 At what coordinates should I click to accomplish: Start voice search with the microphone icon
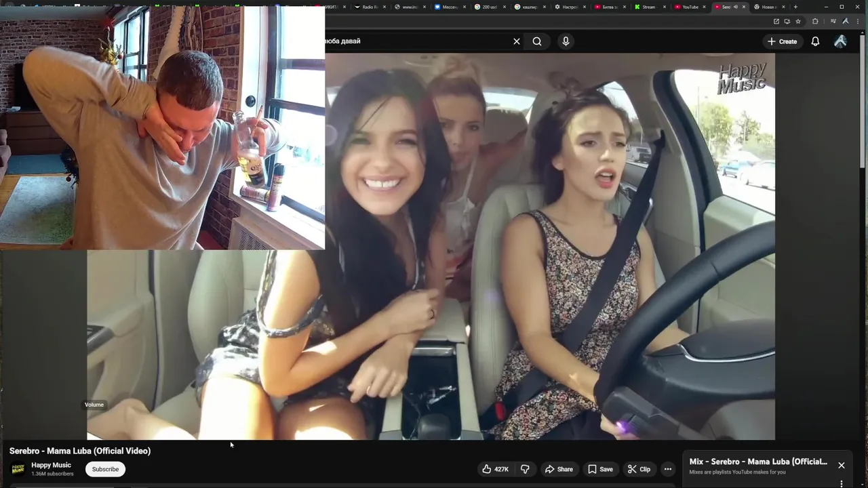tap(566, 41)
